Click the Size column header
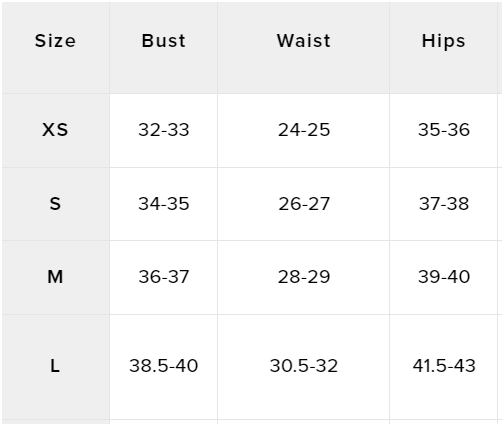Viewport: 502px width, 424px height. [x=55, y=41]
